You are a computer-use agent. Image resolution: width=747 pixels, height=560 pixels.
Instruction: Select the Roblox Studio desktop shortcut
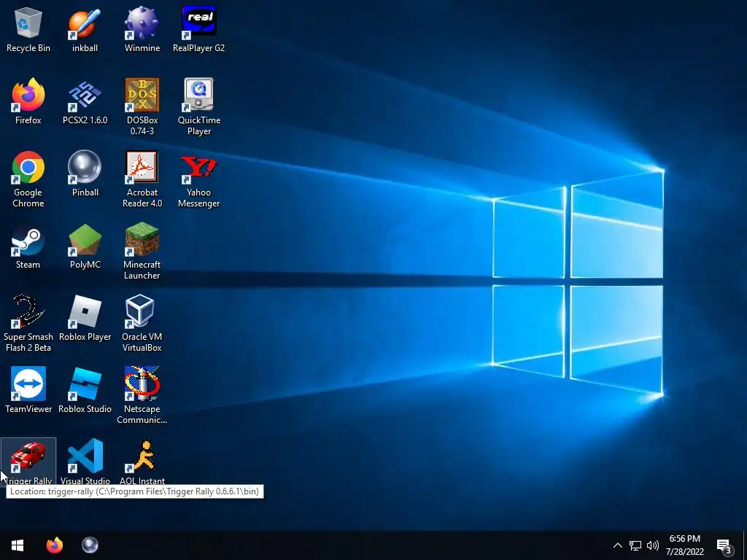click(x=85, y=390)
